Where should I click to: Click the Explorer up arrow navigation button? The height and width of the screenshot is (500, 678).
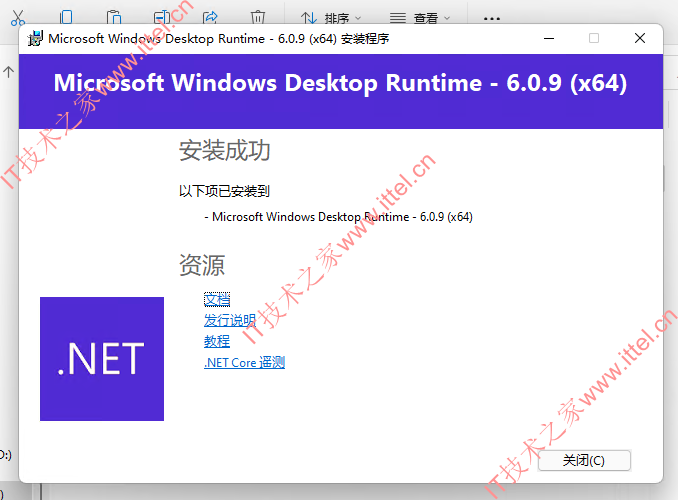click(9, 72)
